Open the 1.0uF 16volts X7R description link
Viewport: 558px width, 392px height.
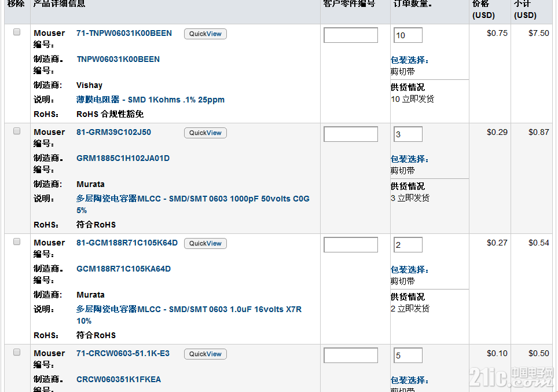click(189, 315)
